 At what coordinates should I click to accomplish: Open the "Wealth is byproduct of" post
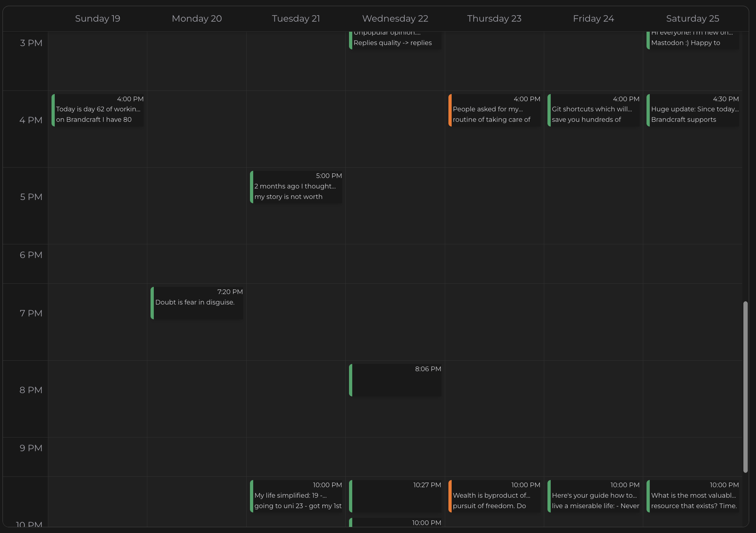[494, 496]
